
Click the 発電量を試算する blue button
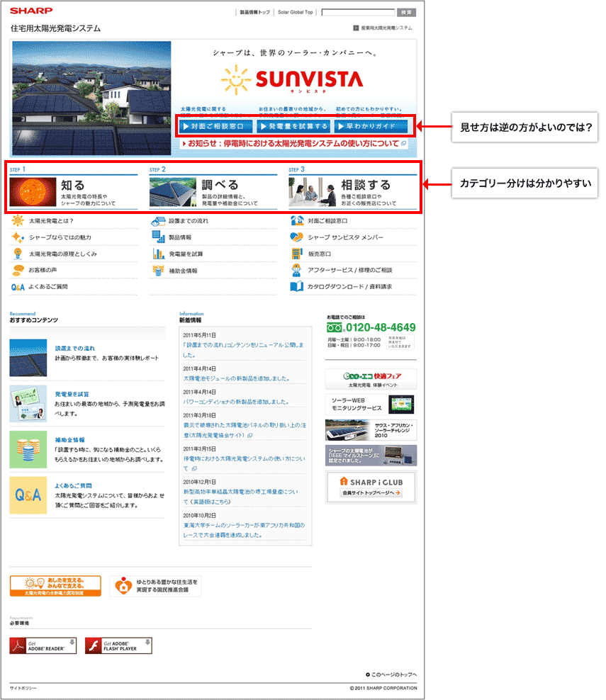pos(294,126)
